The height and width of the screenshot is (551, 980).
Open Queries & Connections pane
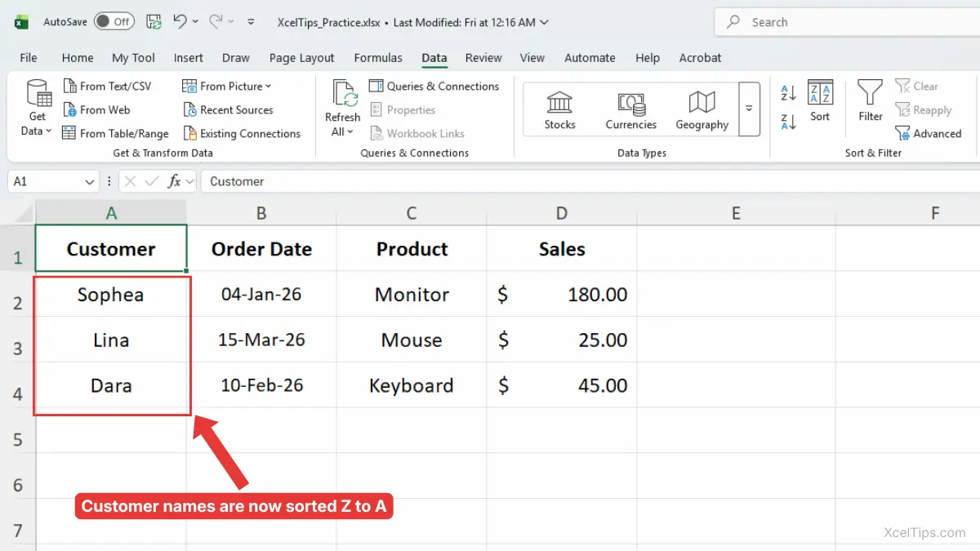[x=434, y=87]
